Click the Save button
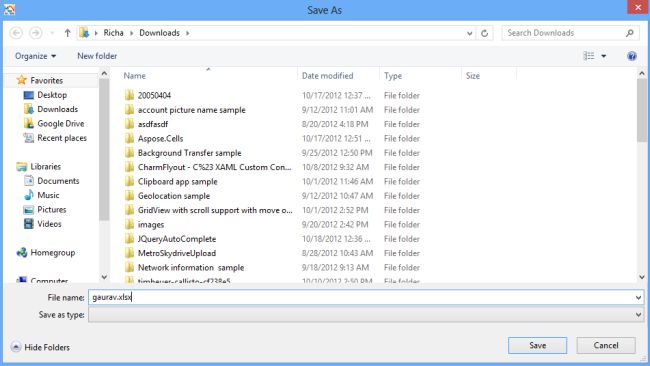This screenshot has height=366, width=650. click(537, 345)
